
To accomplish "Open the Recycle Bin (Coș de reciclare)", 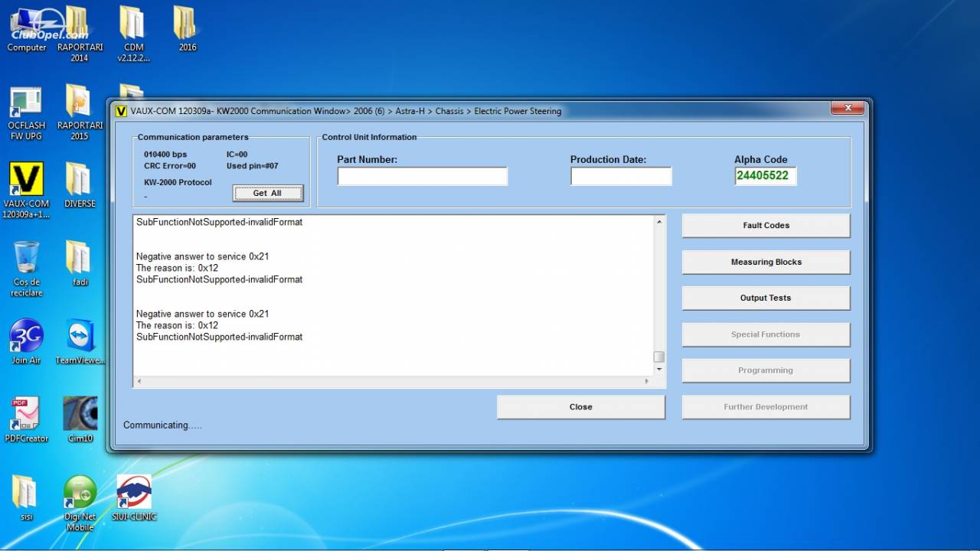I will coord(27,269).
